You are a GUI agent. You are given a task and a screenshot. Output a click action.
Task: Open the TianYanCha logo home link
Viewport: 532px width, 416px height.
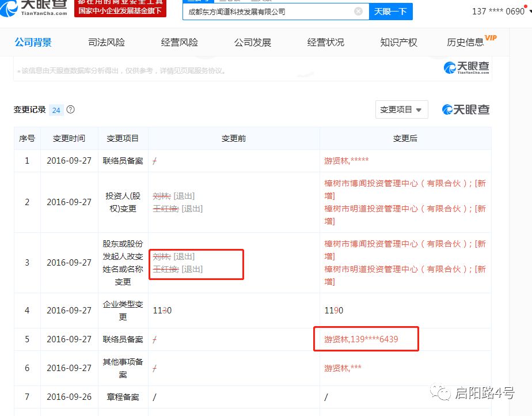tap(34, 7)
